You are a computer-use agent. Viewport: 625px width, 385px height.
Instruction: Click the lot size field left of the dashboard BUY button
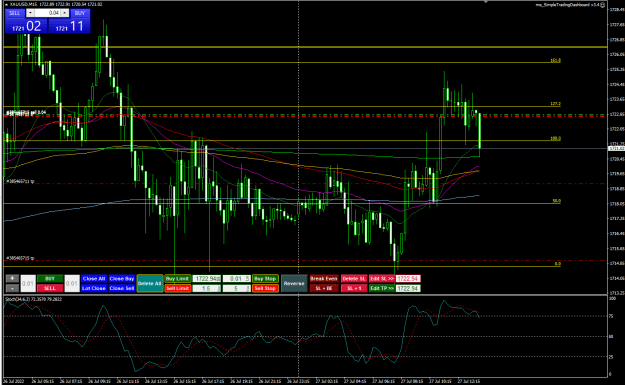click(28, 283)
